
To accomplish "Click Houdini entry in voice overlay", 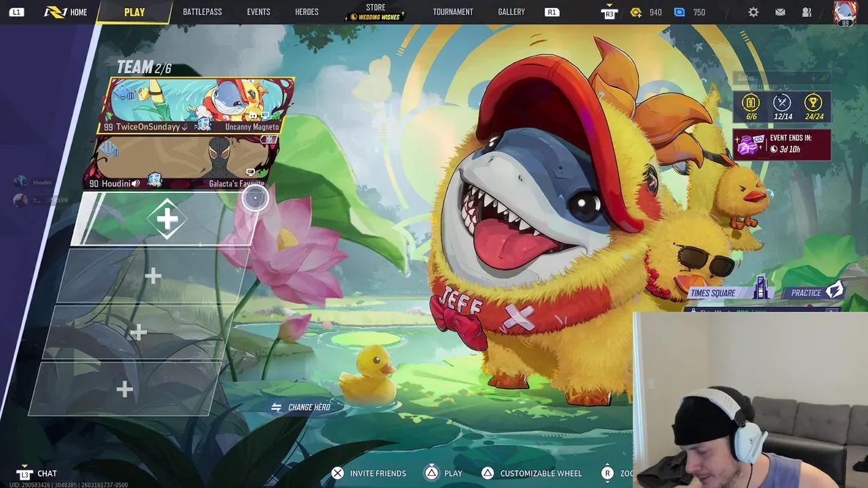I will click(x=34, y=182).
